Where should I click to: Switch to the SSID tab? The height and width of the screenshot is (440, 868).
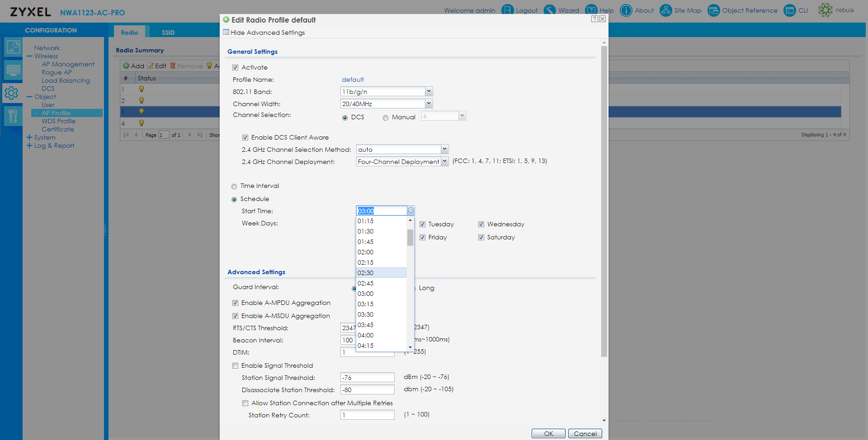click(x=168, y=32)
